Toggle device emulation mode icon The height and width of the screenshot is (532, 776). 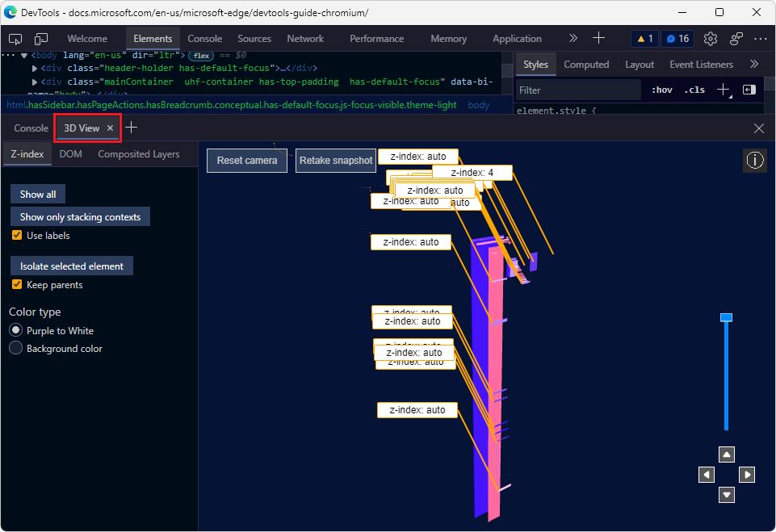click(40, 38)
